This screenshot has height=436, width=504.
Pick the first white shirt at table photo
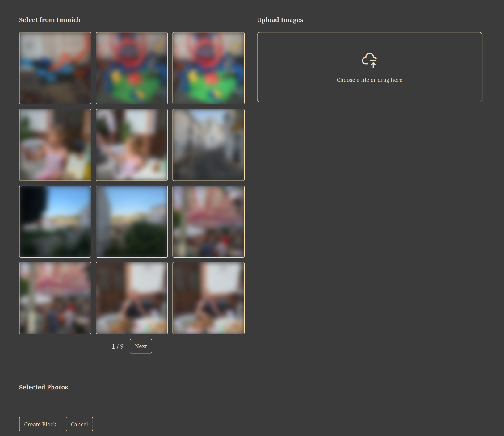click(x=132, y=298)
